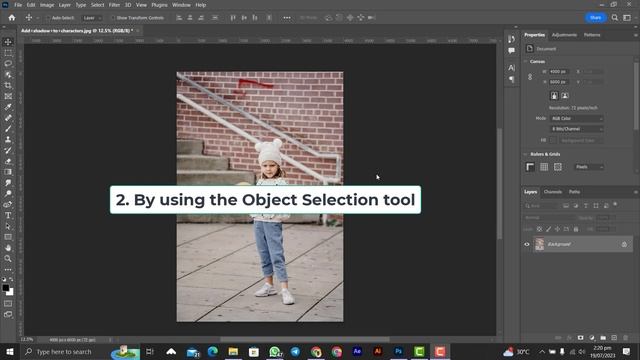This screenshot has width=640, height=360.
Task: Toggle lock transparent pixels in Layers
Action: click(540, 229)
